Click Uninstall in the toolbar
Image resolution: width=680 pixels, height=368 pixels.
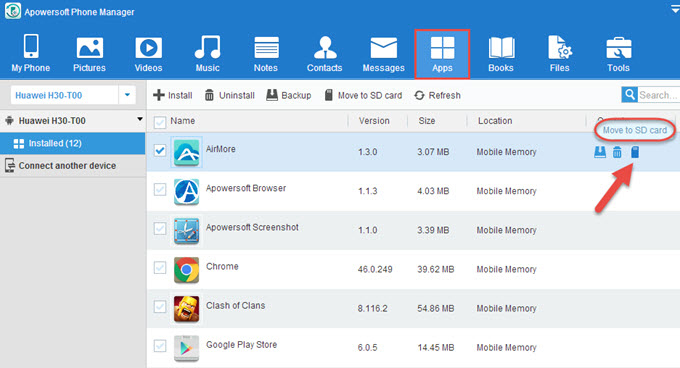pos(229,95)
